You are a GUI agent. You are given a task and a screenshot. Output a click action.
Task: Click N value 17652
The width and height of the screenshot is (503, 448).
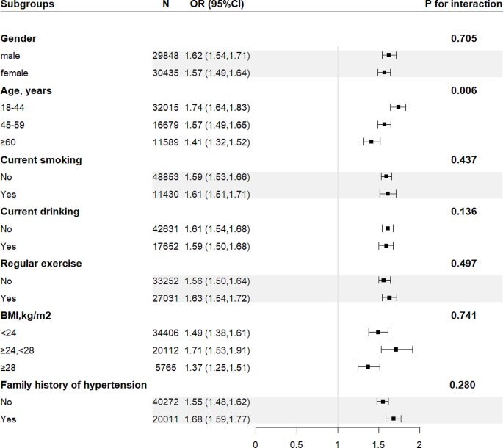(x=165, y=247)
